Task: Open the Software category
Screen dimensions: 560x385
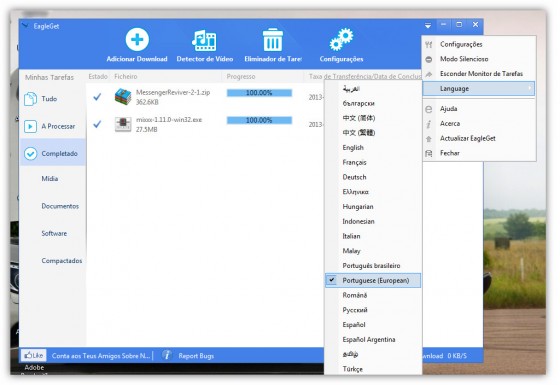Action: [x=54, y=233]
